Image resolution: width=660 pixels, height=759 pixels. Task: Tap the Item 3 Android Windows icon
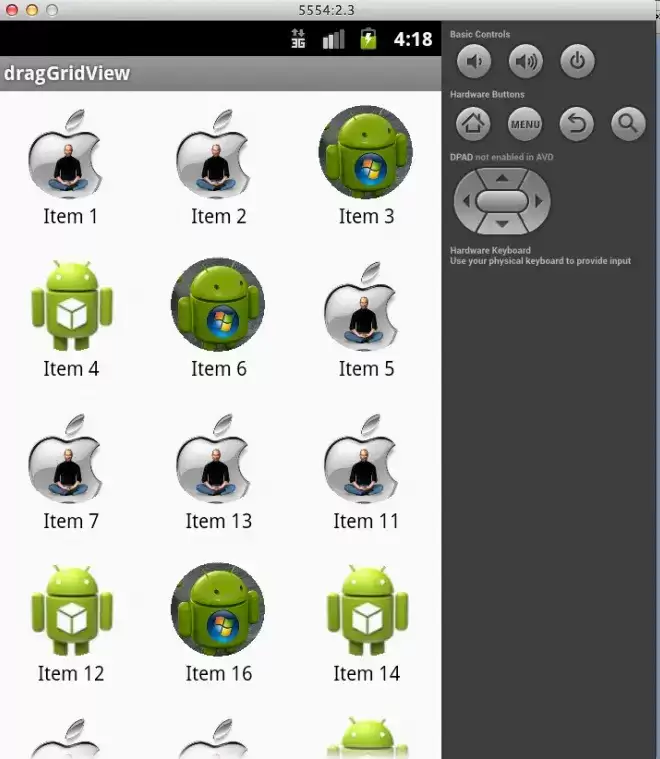366,152
